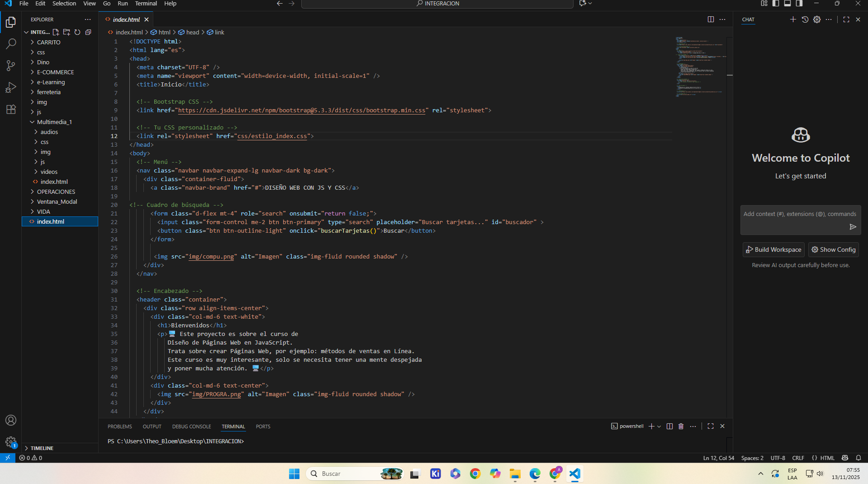Open the Extensions view

11,109
